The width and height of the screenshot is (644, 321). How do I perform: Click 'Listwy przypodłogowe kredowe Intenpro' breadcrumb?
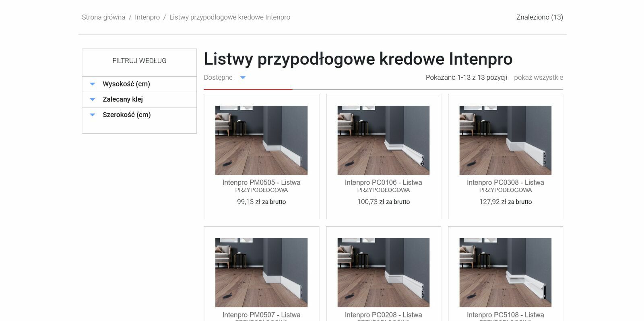[x=230, y=17]
